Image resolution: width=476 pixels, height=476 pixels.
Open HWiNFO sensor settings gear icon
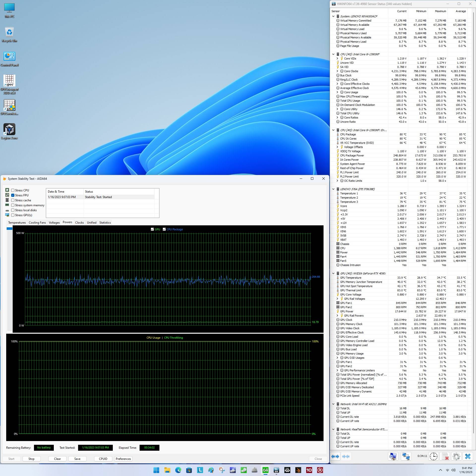(456, 456)
